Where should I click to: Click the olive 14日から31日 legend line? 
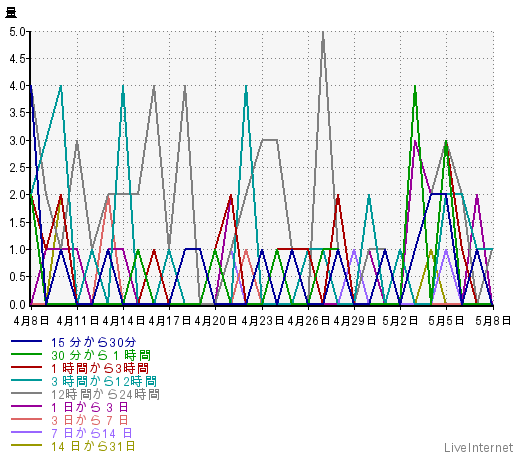[26, 445]
